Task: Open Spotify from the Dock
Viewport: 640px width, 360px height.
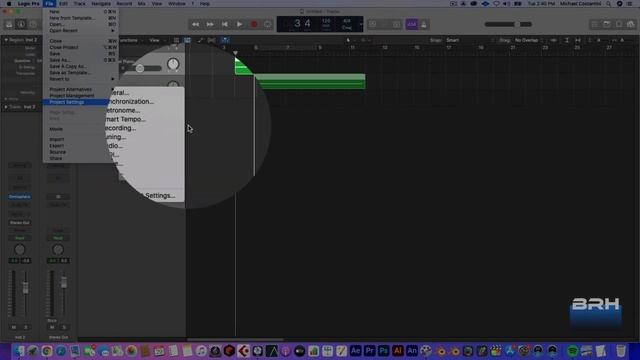Action: pos(573,351)
